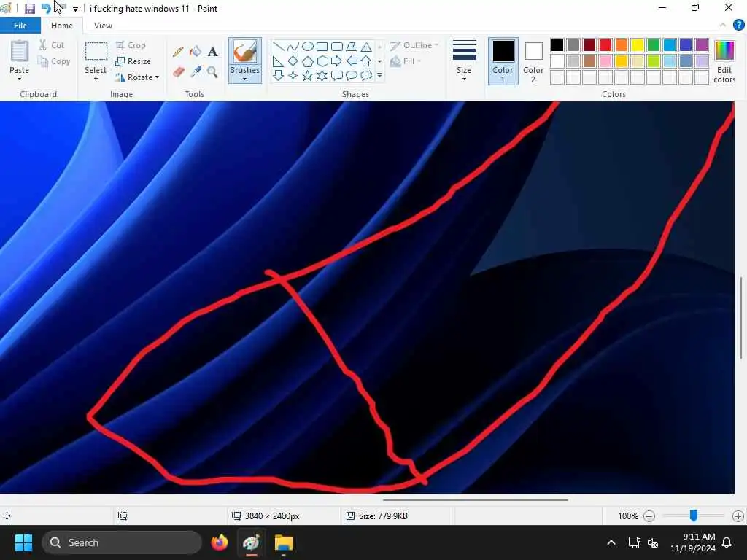Pick the red color swatch

click(x=605, y=45)
